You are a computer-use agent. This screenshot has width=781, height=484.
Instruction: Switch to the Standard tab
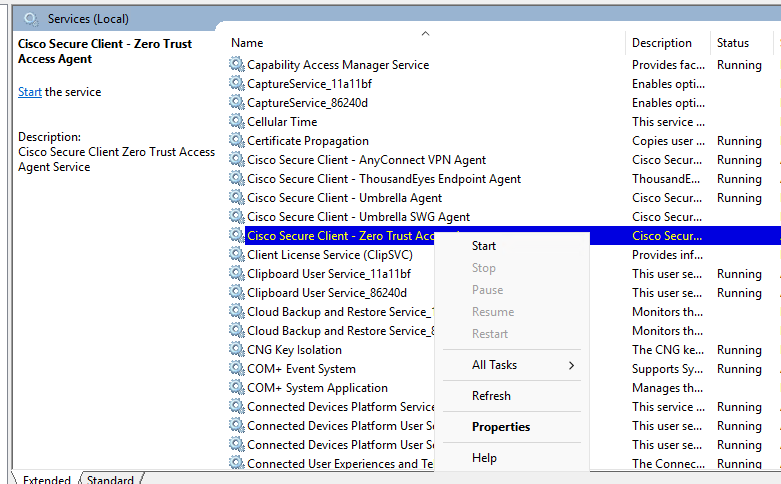110,480
